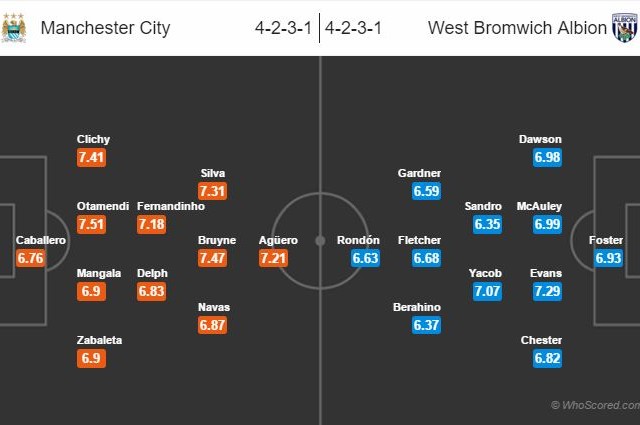Click the away 4-2-3-1 formation label
Image resolution: width=640 pixels, height=425 pixels.
click(357, 27)
